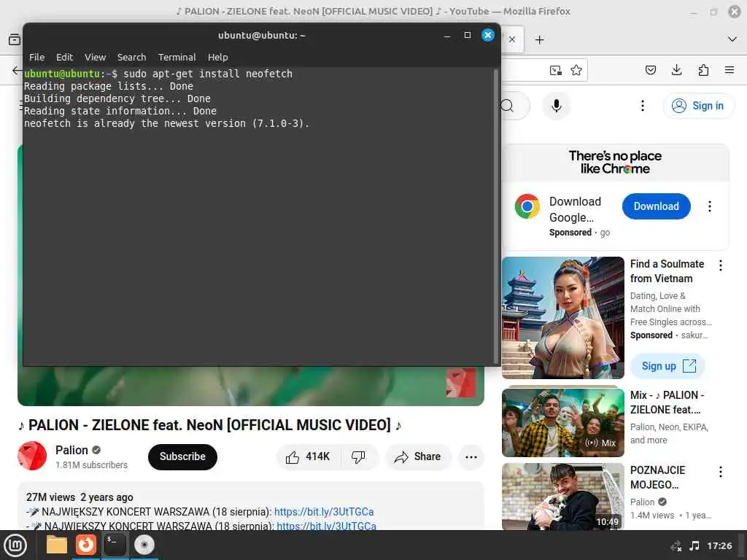The image size is (747, 560).
Task: Click the Share button
Action: [x=418, y=457]
